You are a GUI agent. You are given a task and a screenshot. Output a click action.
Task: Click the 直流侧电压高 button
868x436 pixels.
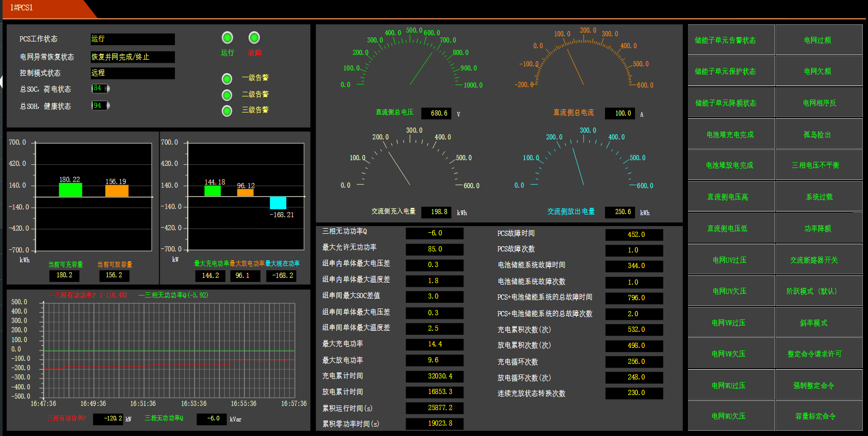731,197
